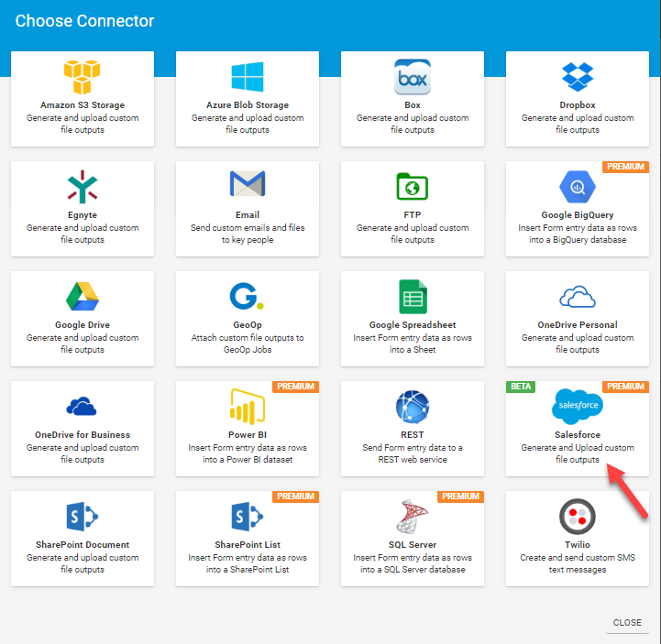Click 'into a BigQuery database' text
The width and height of the screenshot is (661, 644).
578,240
